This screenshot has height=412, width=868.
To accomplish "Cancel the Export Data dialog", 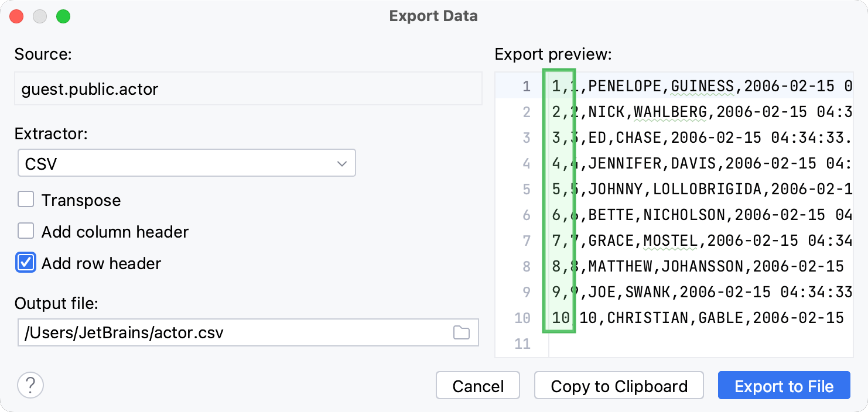I will click(x=477, y=385).
